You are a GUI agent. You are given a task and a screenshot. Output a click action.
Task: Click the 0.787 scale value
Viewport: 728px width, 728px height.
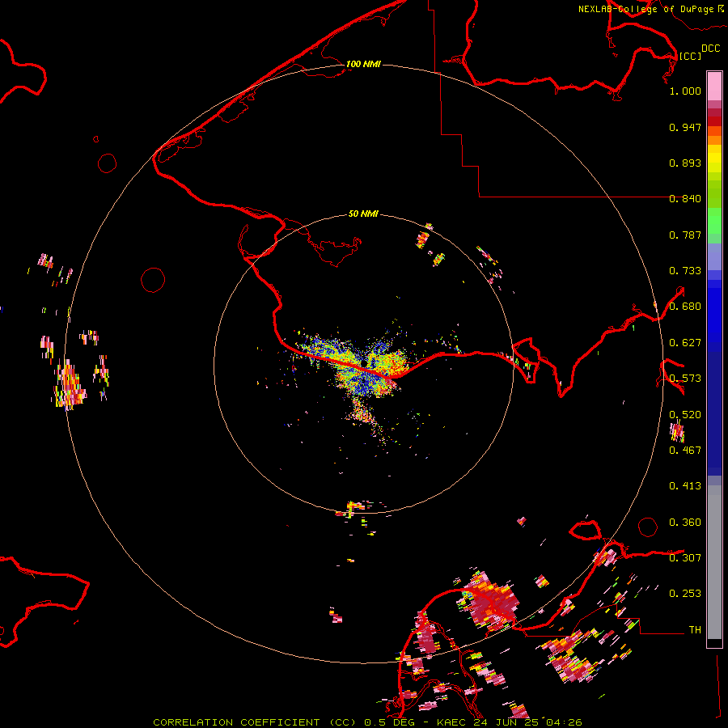click(685, 235)
